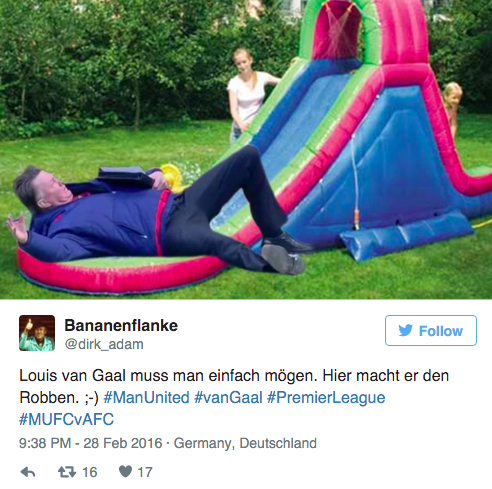Open the #ManUnited hashtag
492x489 pixels.
146,398
